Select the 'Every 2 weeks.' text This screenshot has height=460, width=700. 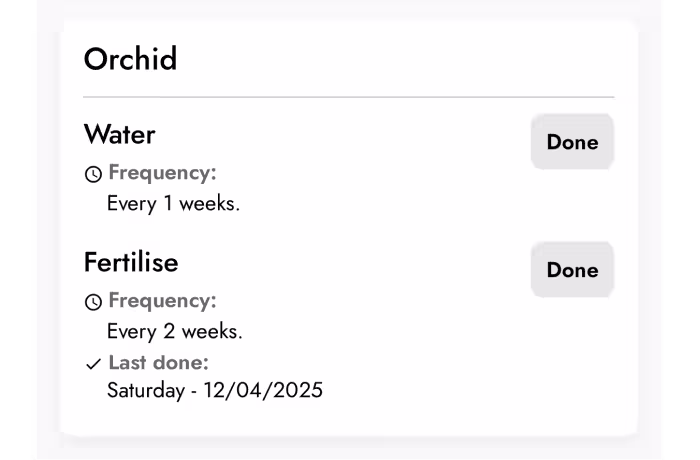pos(174,332)
